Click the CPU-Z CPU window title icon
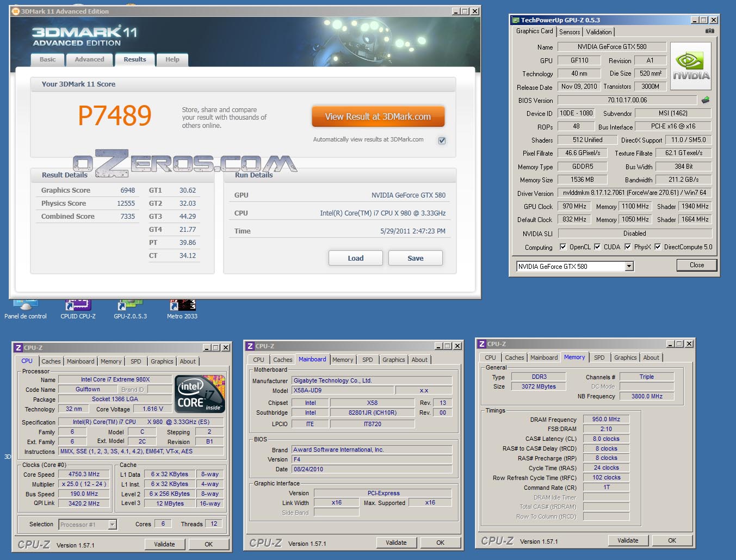736x560 pixels. coord(18,348)
